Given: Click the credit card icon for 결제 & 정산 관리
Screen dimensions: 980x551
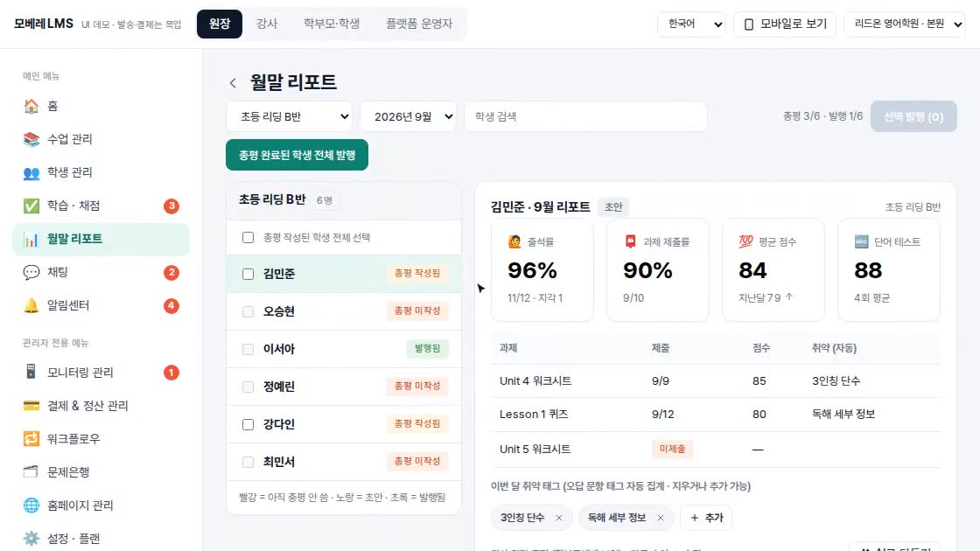Looking at the screenshot, I should coord(31,406).
